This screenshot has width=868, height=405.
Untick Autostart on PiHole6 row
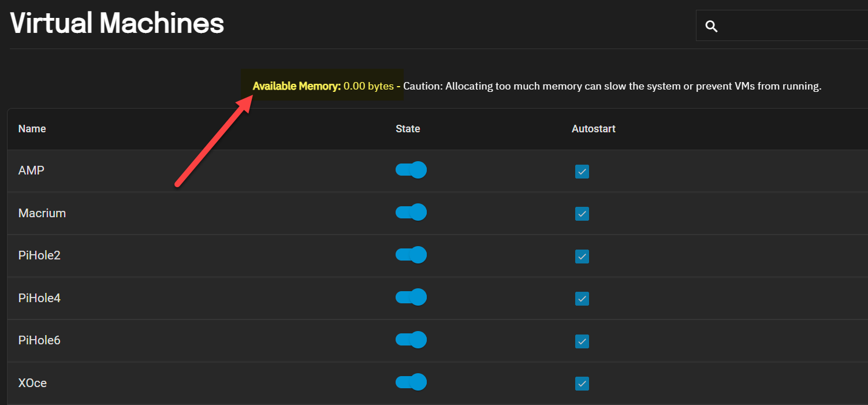(x=582, y=341)
